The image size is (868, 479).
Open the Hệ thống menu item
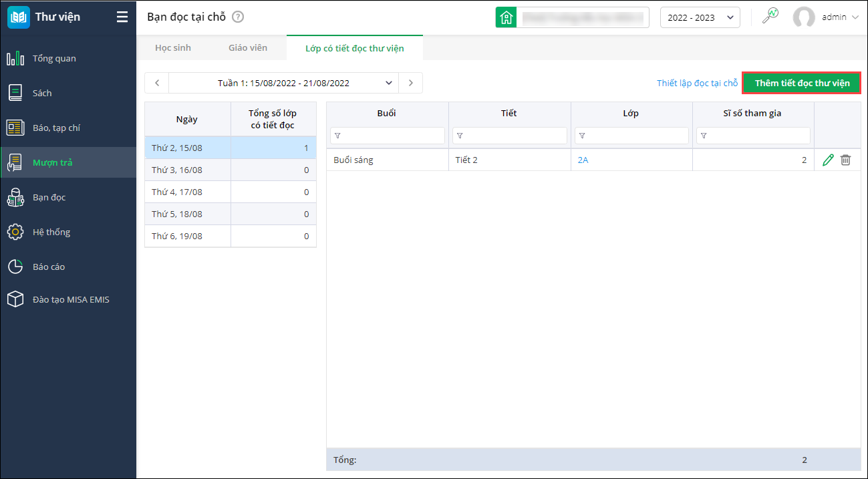click(68, 232)
